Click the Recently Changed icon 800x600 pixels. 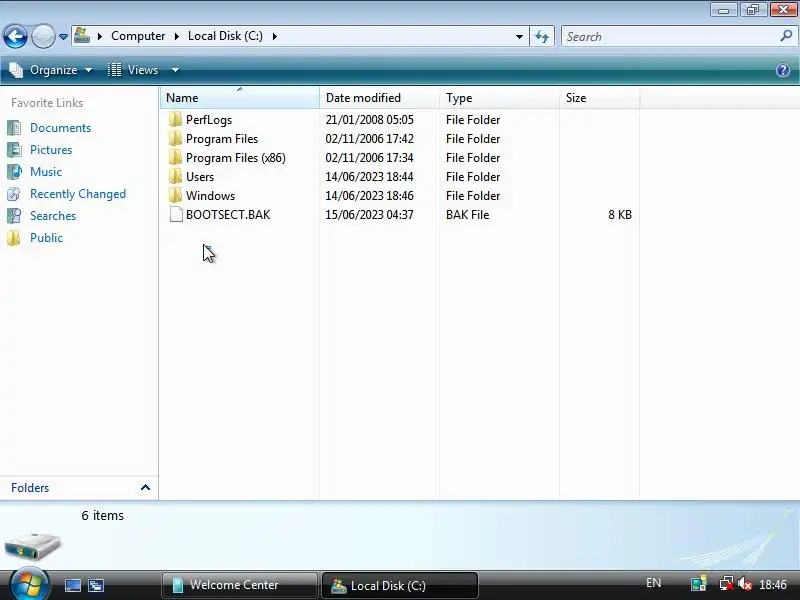tap(14, 194)
